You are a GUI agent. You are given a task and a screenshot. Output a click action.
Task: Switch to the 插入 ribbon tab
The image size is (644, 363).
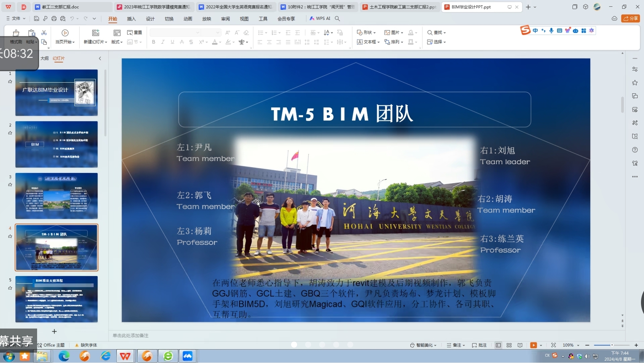pyautogui.click(x=131, y=19)
